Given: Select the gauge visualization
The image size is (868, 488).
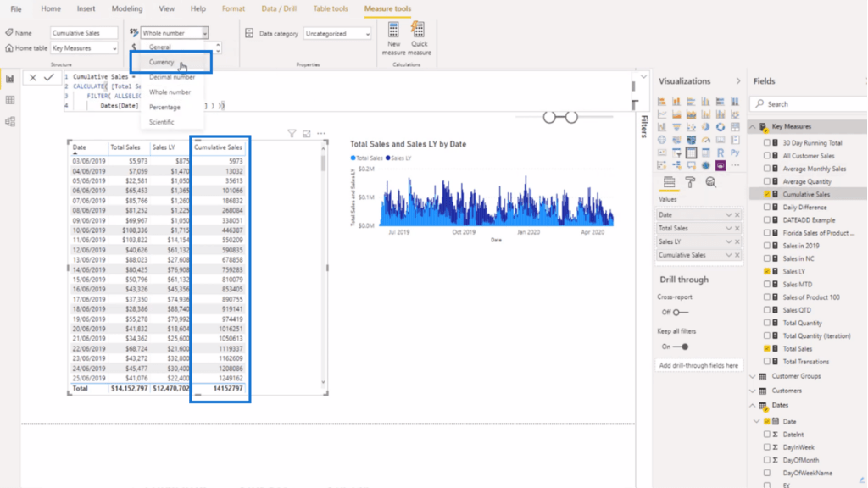Looking at the screenshot, I should (706, 140).
